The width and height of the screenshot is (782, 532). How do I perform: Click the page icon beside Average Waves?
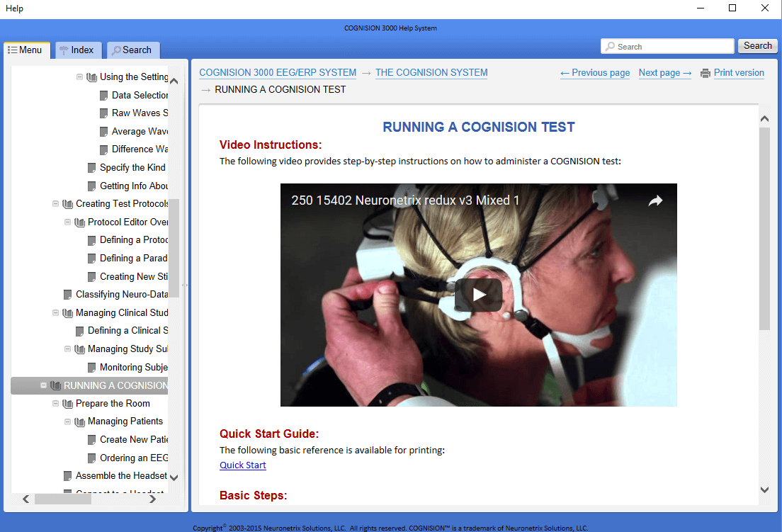tap(103, 132)
